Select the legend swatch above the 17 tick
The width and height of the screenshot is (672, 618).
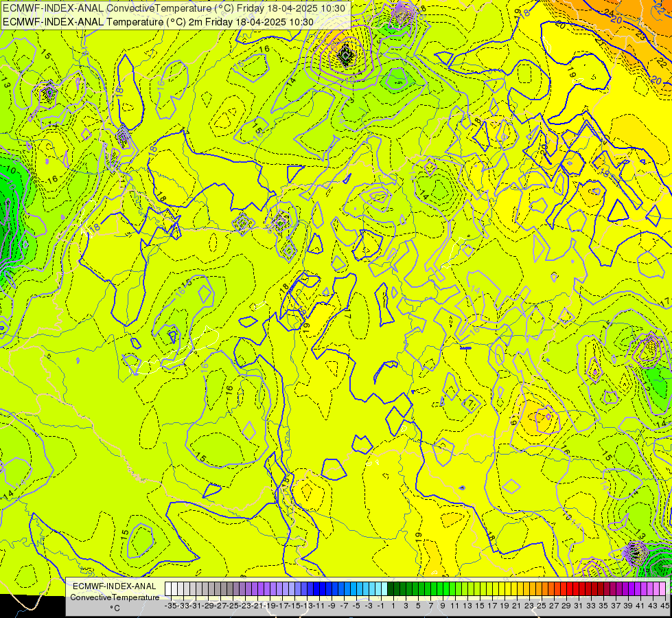pos(489,589)
